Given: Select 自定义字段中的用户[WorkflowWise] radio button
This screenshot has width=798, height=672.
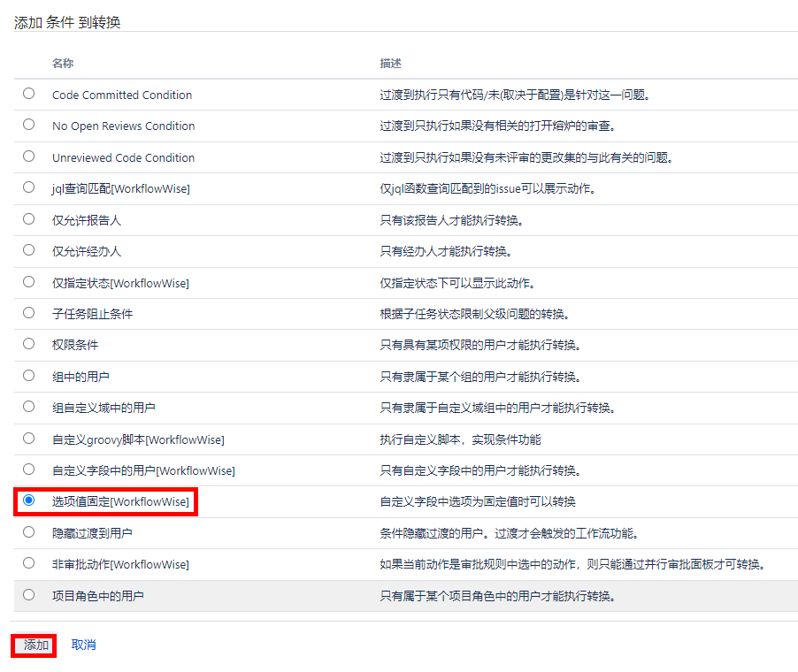Looking at the screenshot, I should click(29, 470).
